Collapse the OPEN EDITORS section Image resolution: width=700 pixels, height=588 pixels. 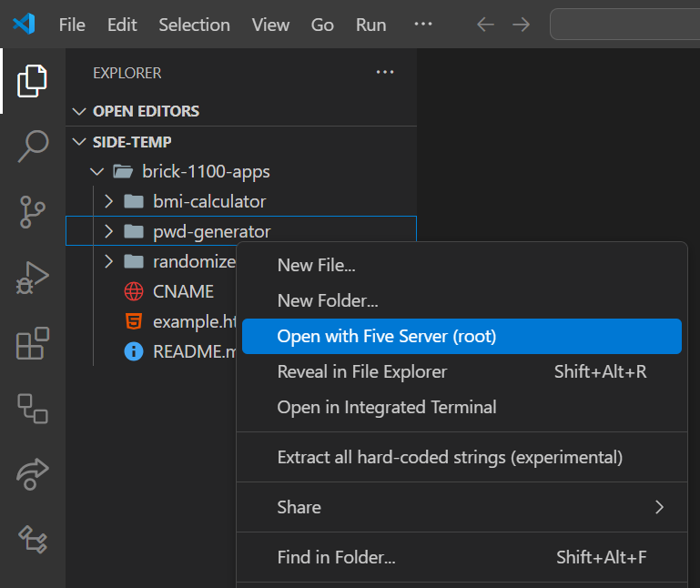[x=79, y=111]
